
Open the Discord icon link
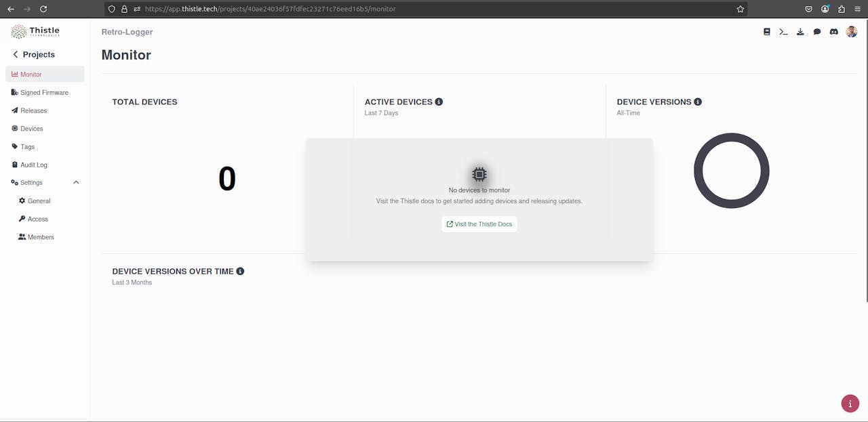click(x=834, y=32)
